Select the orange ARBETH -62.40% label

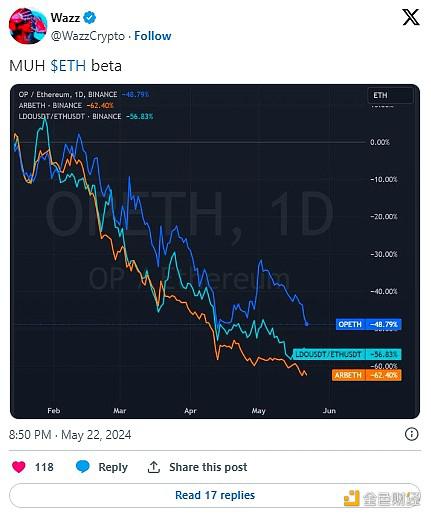[x=367, y=375]
